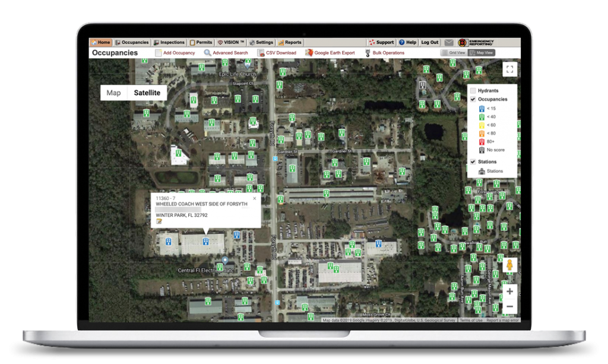Zoom in on the map
Image resolution: width=608 pixels, height=364 pixels.
[x=509, y=291]
